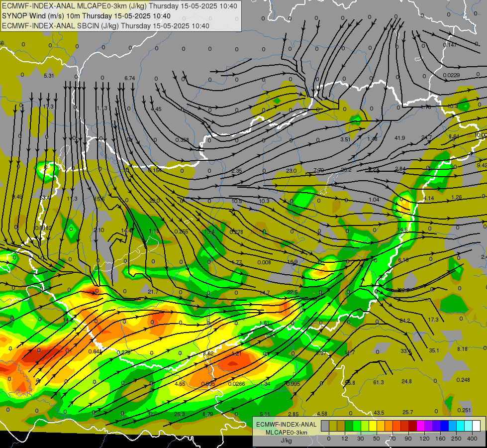This screenshot has height=448, width=487.
Task: Click the legend scale label 12
Action: [345, 439]
